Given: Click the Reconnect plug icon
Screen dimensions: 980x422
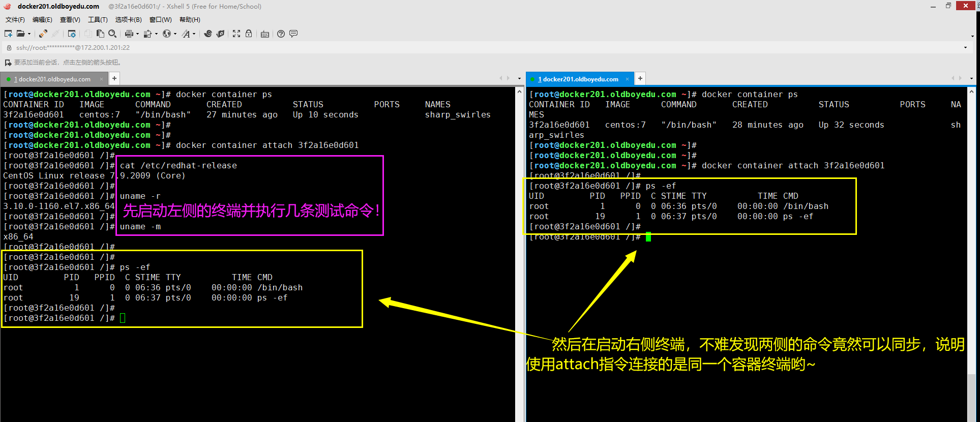Looking at the screenshot, I should pyautogui.click(x=43, y=34).
